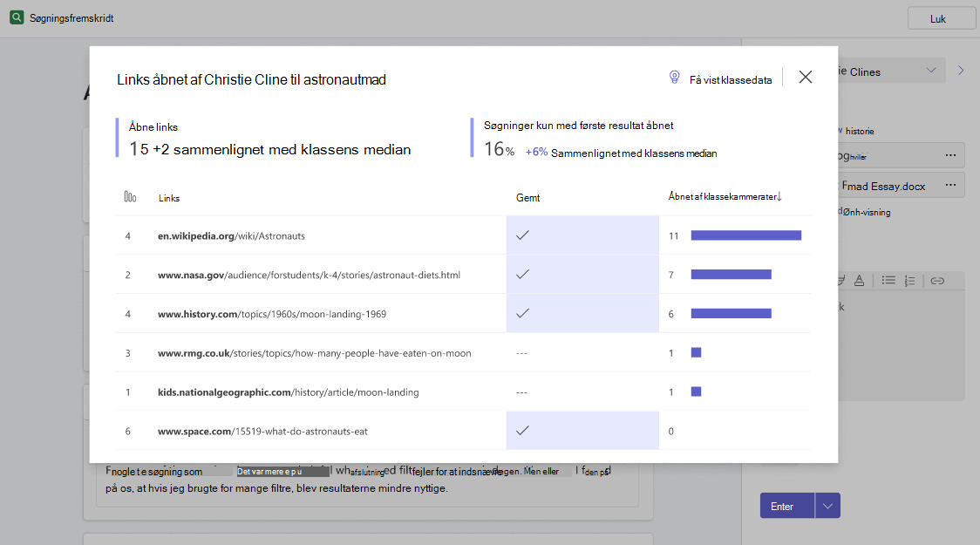Click the saved checkmark for en.wikipedia.org row
Screen dimensions: 980x545
tap(522, 235)
